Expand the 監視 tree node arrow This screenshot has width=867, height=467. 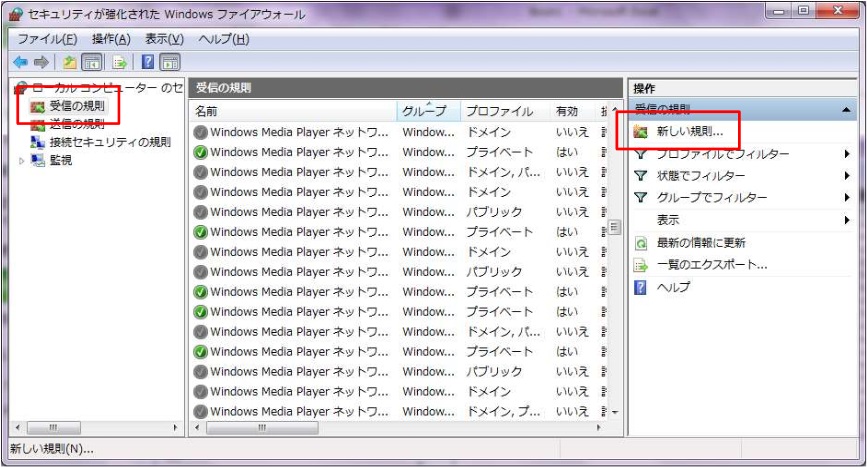[x=22, y=161]
